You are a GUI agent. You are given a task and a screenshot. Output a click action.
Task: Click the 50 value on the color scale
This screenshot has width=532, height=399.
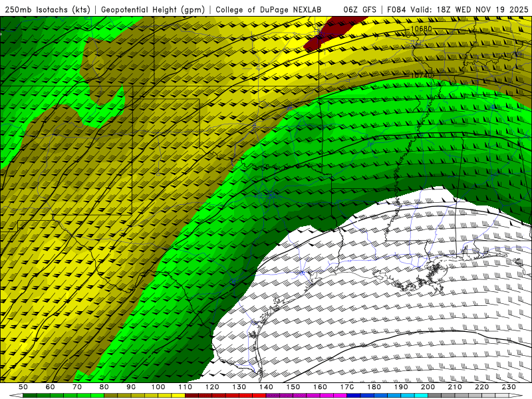[x=23, y=387]
